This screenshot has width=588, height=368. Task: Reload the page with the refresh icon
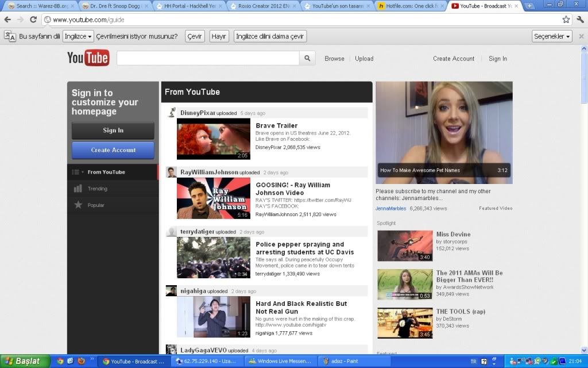(x=33, y=20)
